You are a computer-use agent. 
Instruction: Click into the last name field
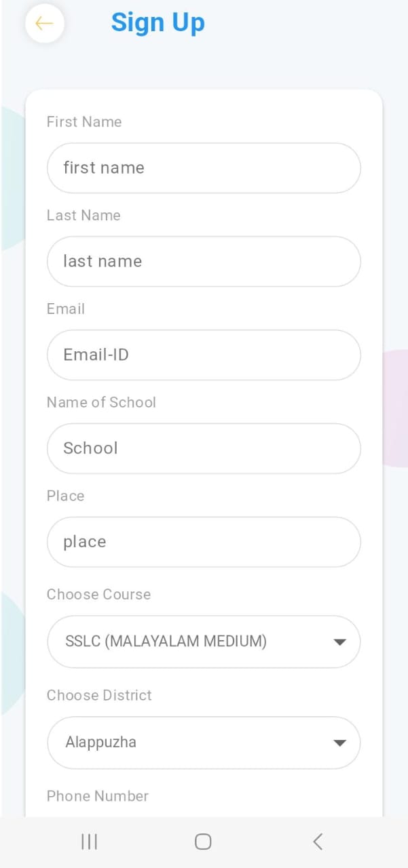click(203, 262)
